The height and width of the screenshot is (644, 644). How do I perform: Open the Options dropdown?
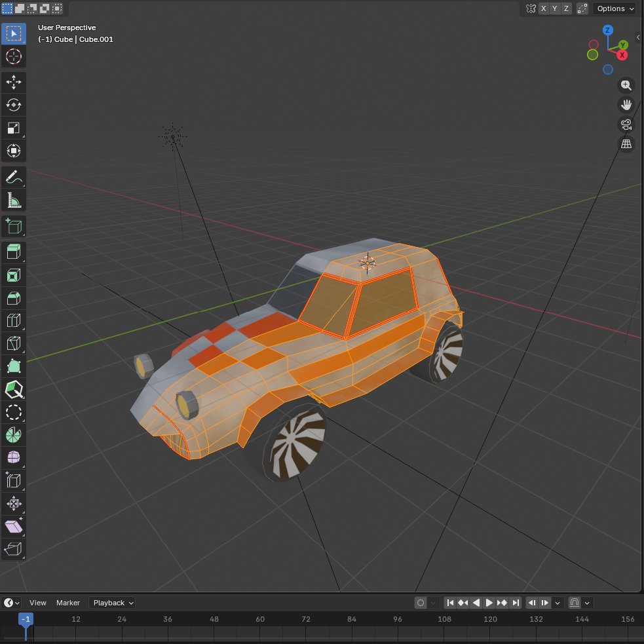pyautogui.click(x=613, y=9)
